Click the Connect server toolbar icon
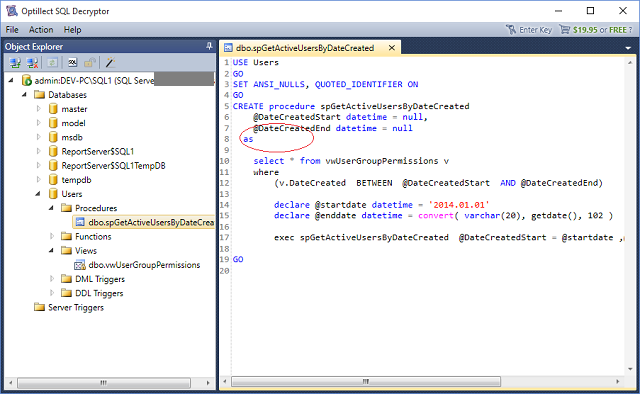 pos(16,62)
